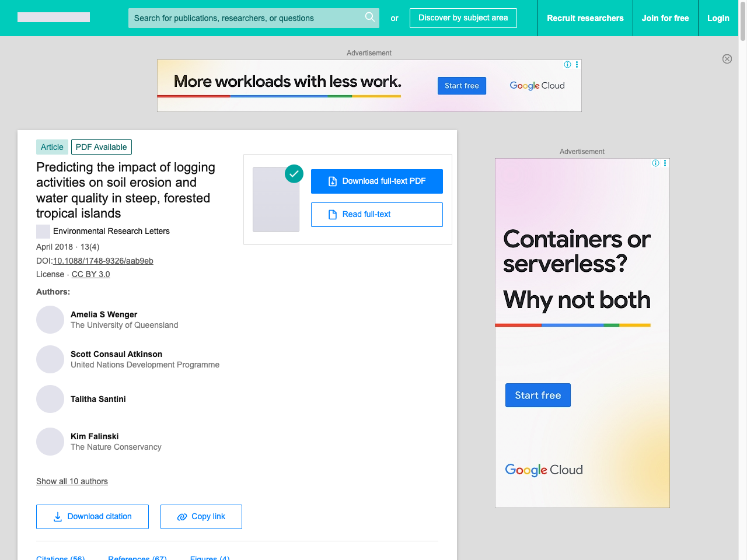
Task: Open the sidebar ad options menu icon
Action: click(665, 163)
